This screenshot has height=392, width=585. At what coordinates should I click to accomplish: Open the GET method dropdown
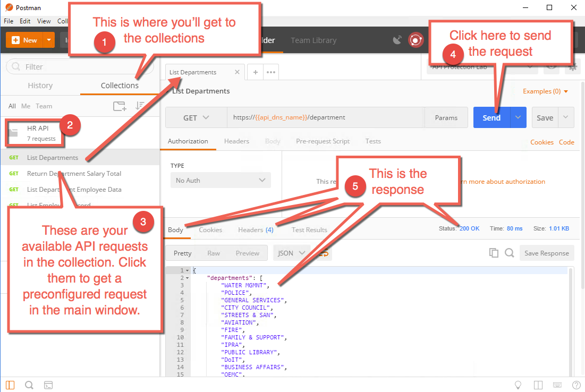point(196,117)
